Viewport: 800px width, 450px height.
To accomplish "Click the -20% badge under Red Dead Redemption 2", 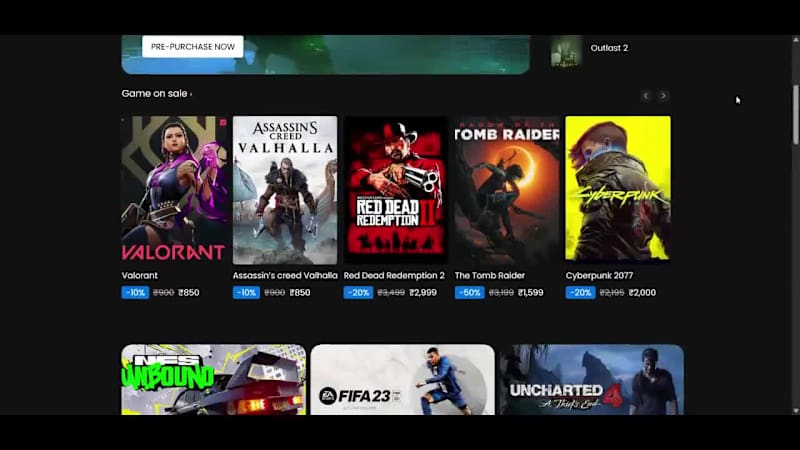I will [358, 292].
